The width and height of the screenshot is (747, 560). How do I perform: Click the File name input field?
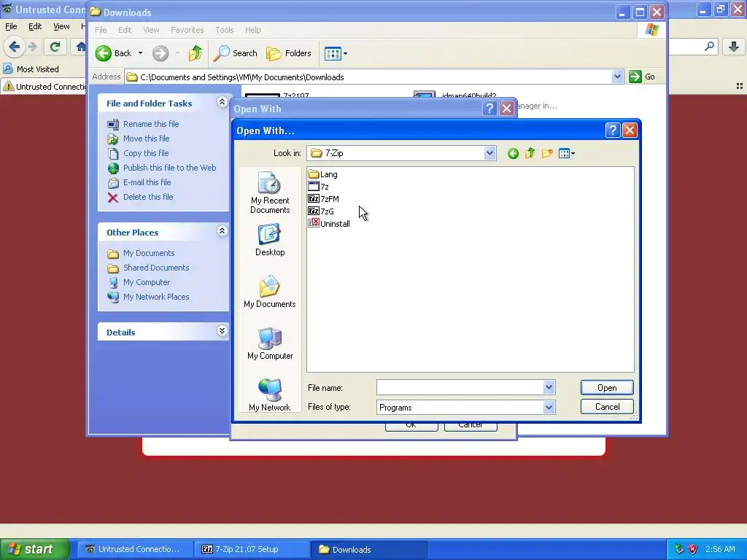coord(460,387)
